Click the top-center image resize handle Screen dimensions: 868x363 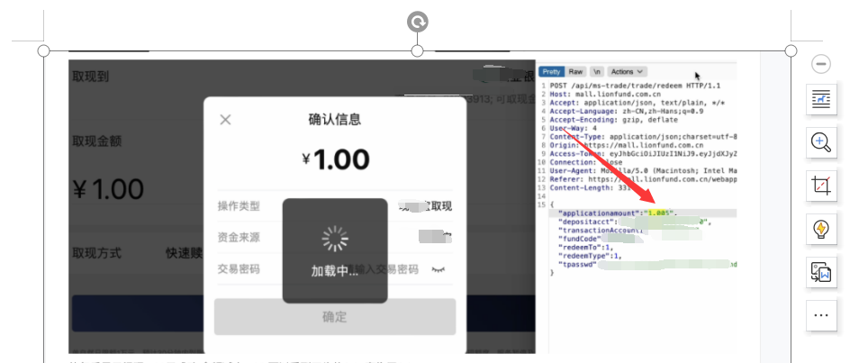417,50
